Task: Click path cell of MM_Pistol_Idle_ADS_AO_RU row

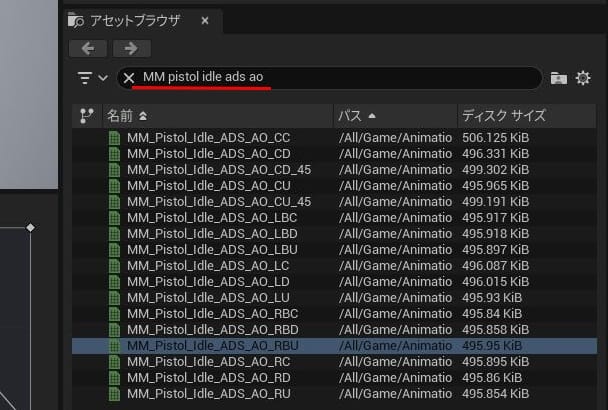Action: point(396,394)
